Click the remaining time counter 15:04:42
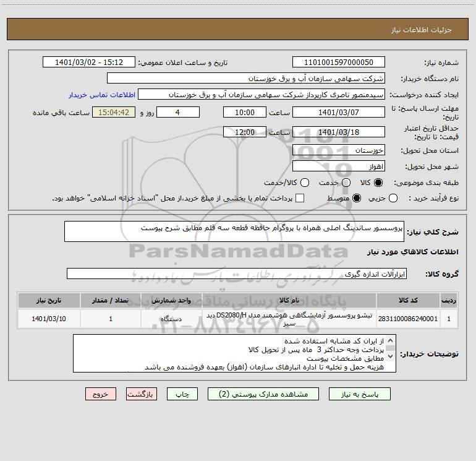Image resolution: width=476 pixels, height=461 pixels. (x=114, y=112)
